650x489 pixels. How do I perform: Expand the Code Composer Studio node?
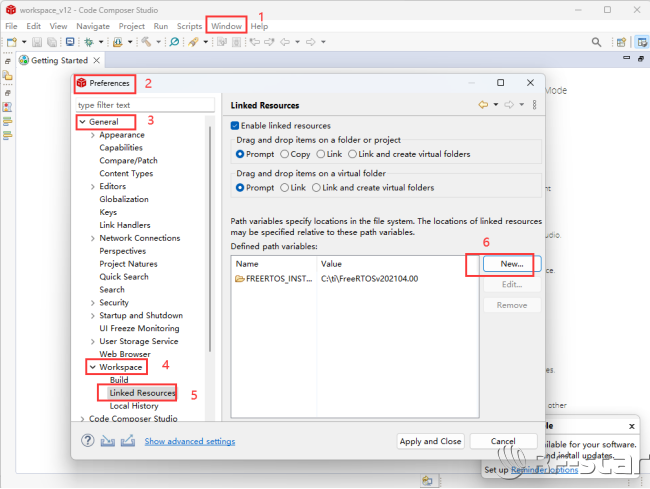(82, 419)
